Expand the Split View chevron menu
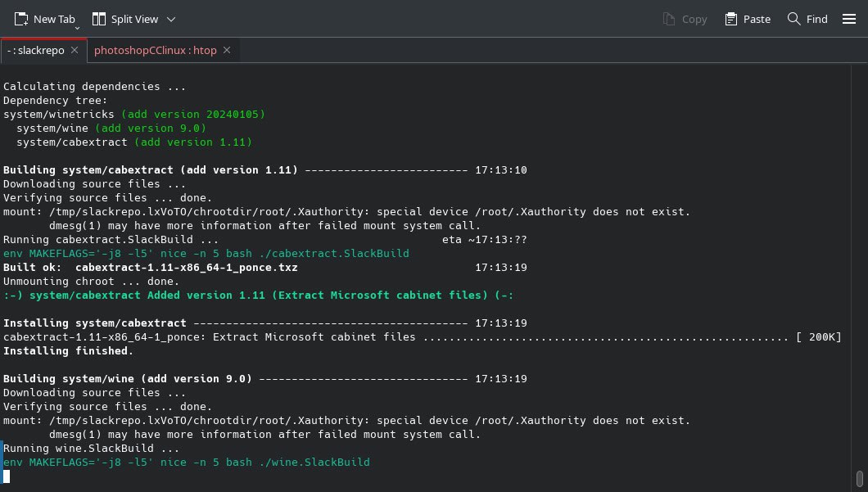This screenshot has width=868, height=492. click(171, 20)
